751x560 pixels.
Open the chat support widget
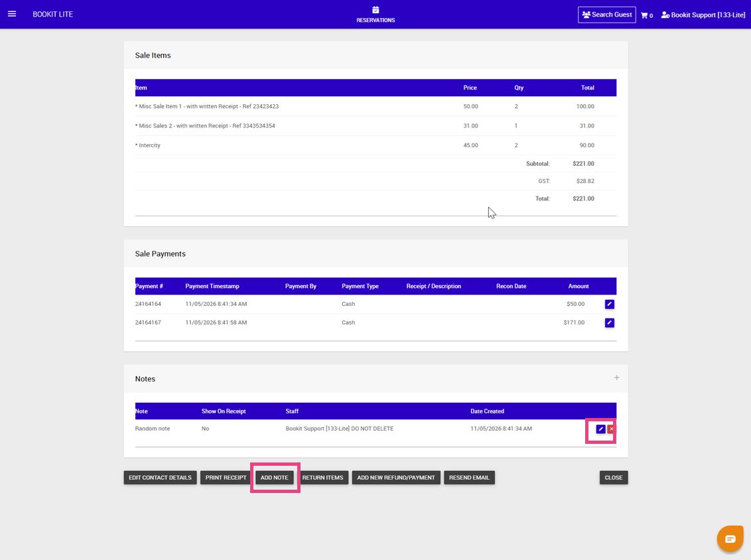730,539
